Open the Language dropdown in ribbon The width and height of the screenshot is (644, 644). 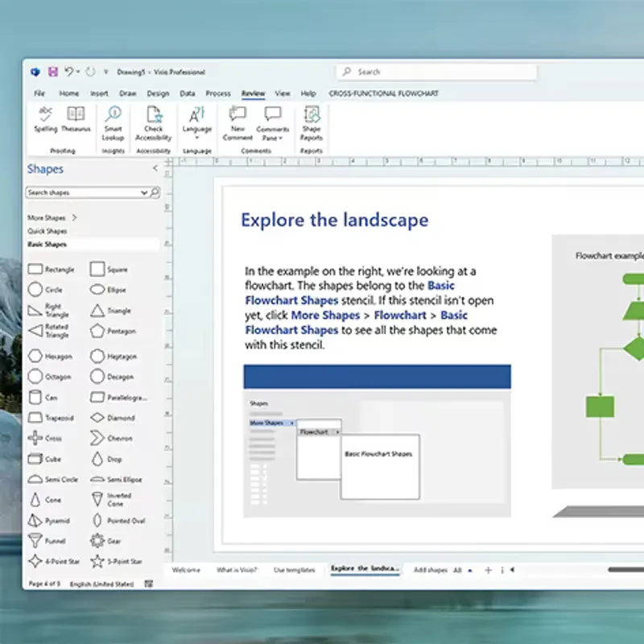click(196, 123)
